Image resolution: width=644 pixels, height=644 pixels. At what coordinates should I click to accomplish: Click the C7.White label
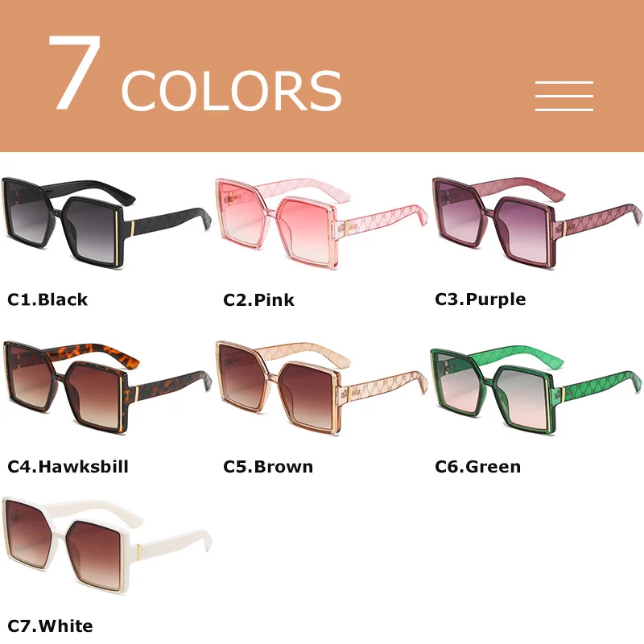pos(50,626)
